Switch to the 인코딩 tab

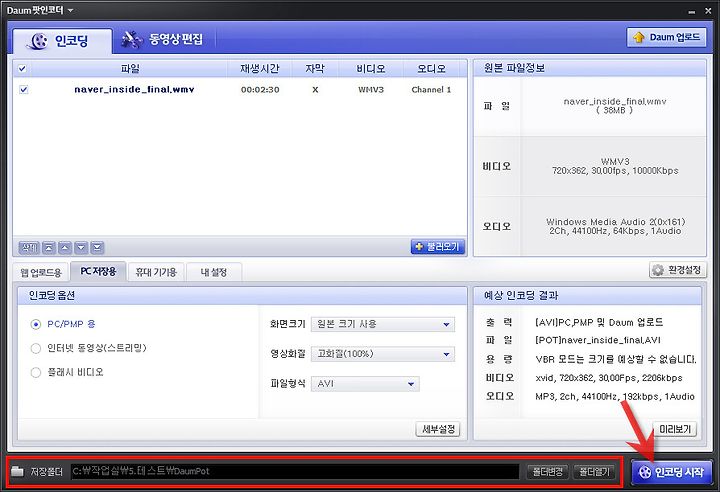point(62,41)
